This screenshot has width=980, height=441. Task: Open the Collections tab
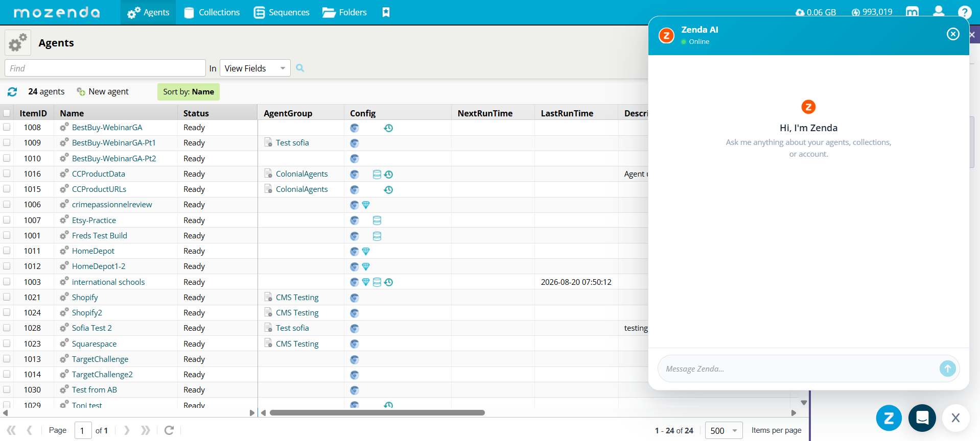212,12
